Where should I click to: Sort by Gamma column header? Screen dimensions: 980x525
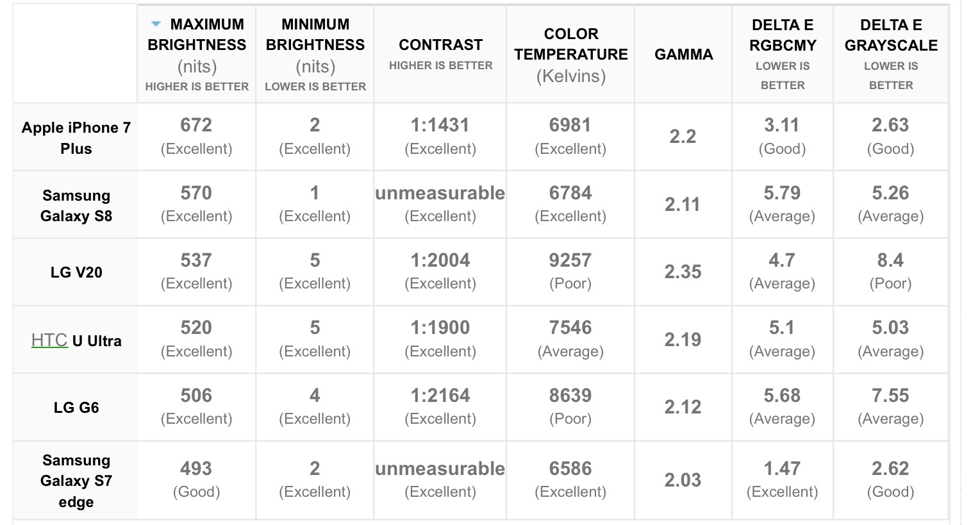[x=683, y=54]
